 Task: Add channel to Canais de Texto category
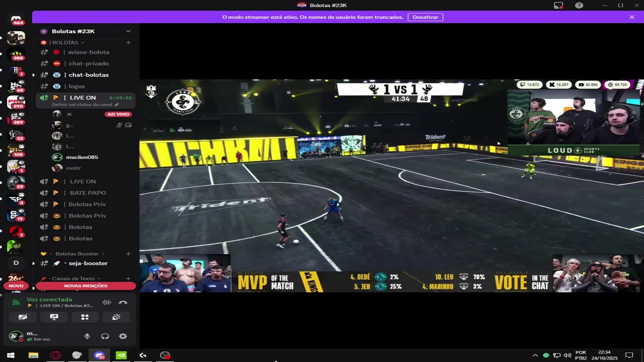(128, 279)
